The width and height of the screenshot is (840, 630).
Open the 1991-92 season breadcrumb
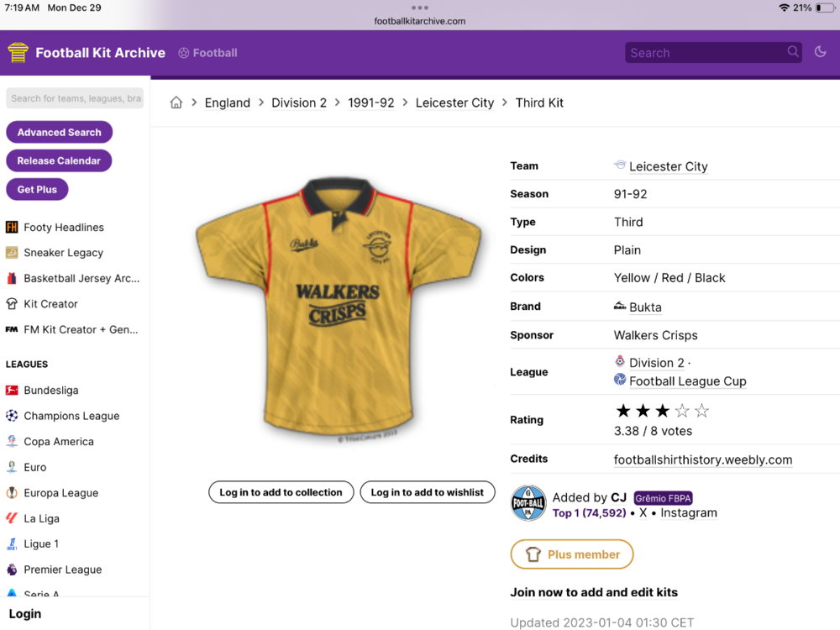(370, 102)
